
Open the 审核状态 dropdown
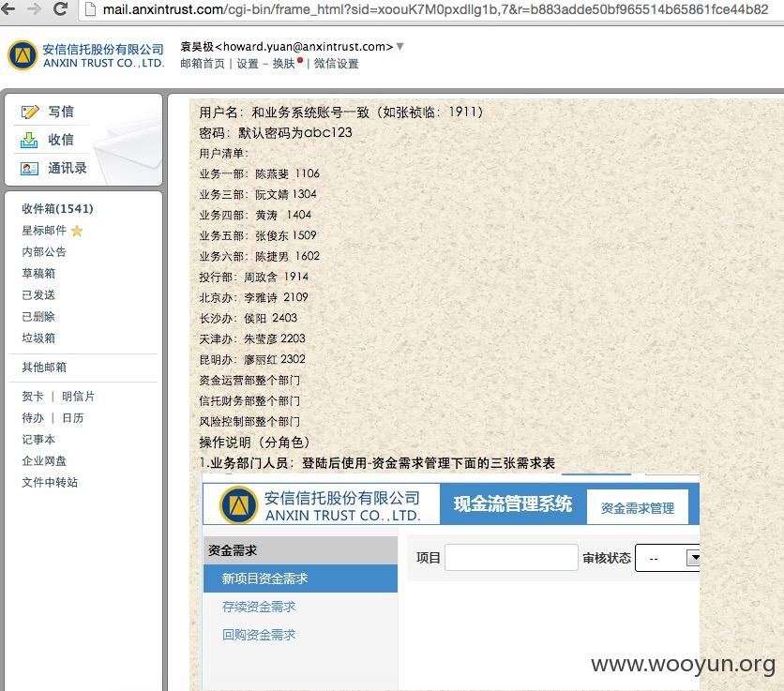click(667, 558)
